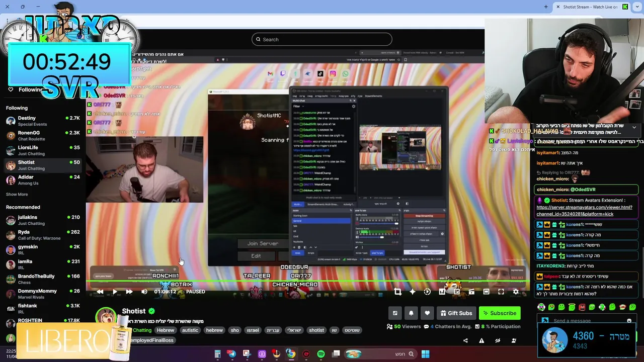This screenshot has width=644, height=362.
Task: Play the paused stream video
Action: click(x=115, y=292)
